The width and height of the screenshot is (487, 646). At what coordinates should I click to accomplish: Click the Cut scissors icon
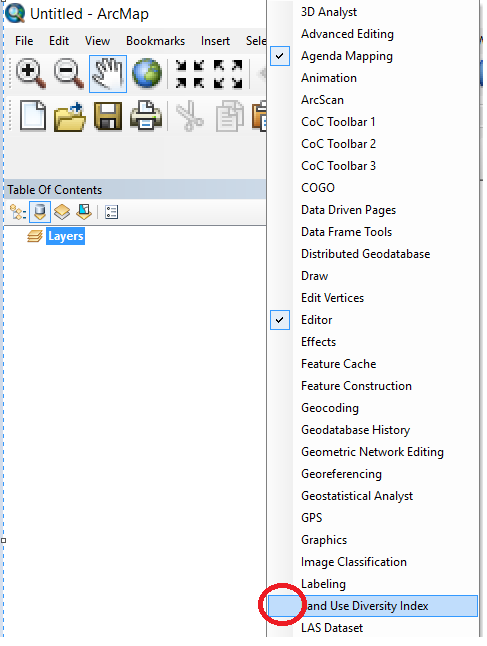click(x=190, y=117)
